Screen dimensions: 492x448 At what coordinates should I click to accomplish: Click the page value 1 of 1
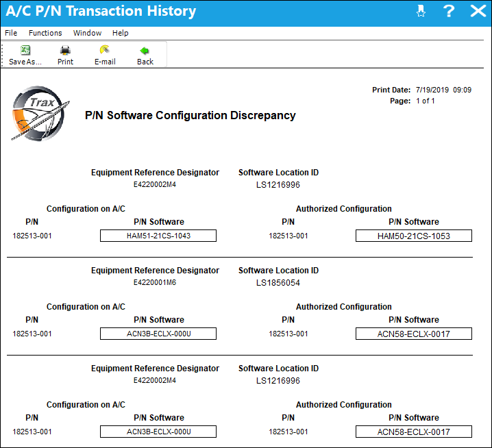click(425, 101)
